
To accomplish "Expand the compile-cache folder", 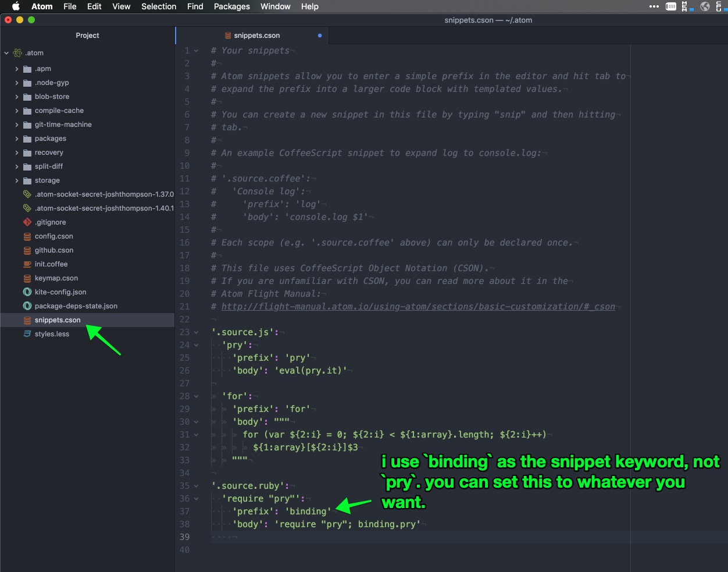I will click(17, 111).
